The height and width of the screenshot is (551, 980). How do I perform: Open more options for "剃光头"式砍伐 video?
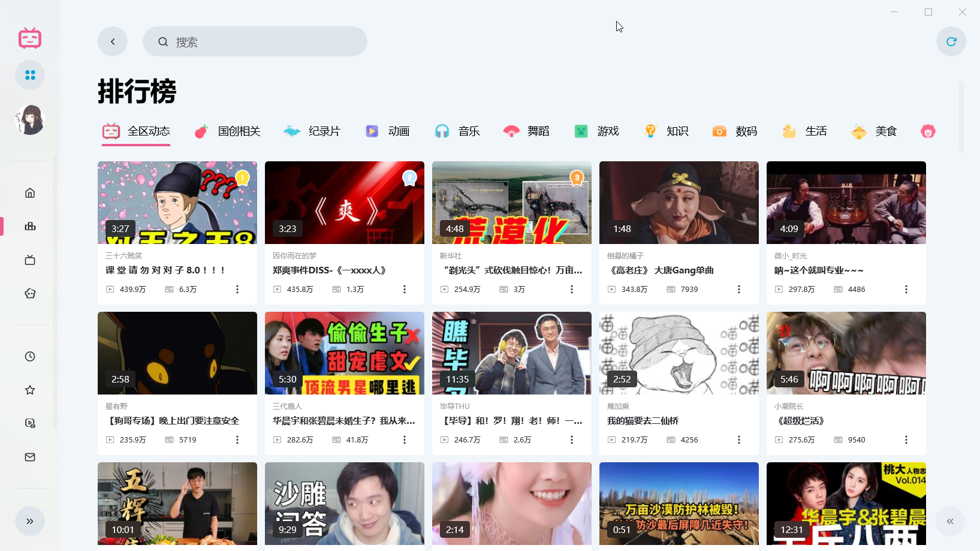point(572,289)
